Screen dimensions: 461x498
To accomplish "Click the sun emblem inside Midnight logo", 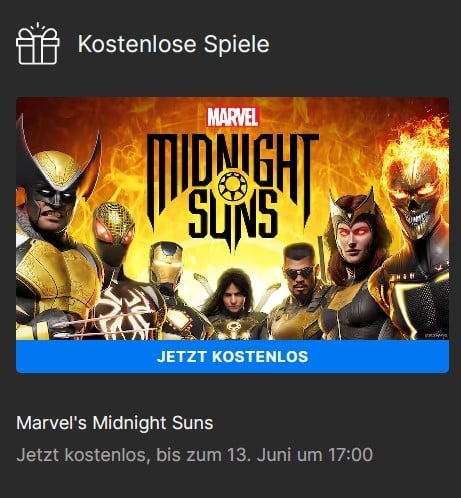I will pyautogui.click(x=232, y=185).
